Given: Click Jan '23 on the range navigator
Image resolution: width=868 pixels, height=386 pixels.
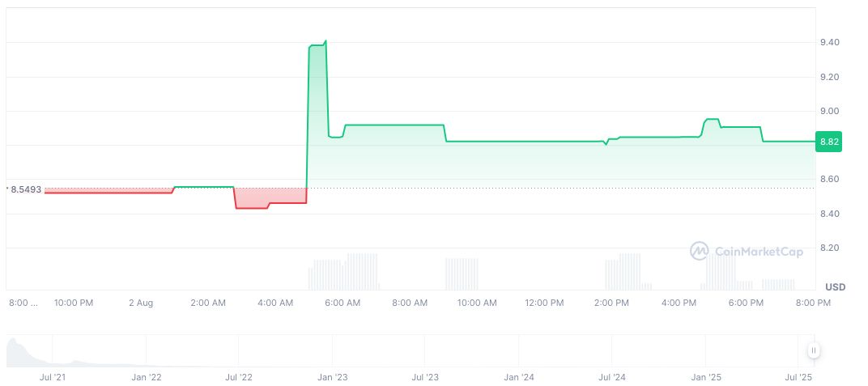Looking at the screenshot, I should [x=331, y=377].
